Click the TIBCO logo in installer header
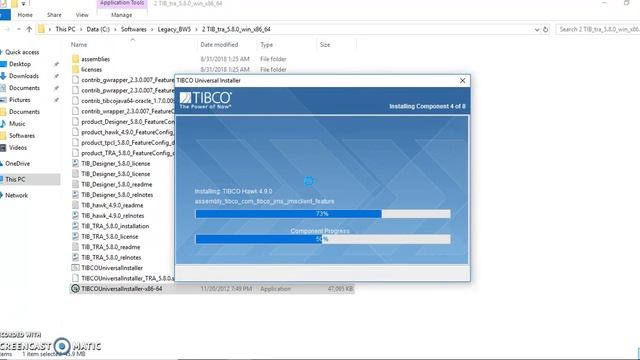This screenshot has height=360, width=640. (206, 100)
